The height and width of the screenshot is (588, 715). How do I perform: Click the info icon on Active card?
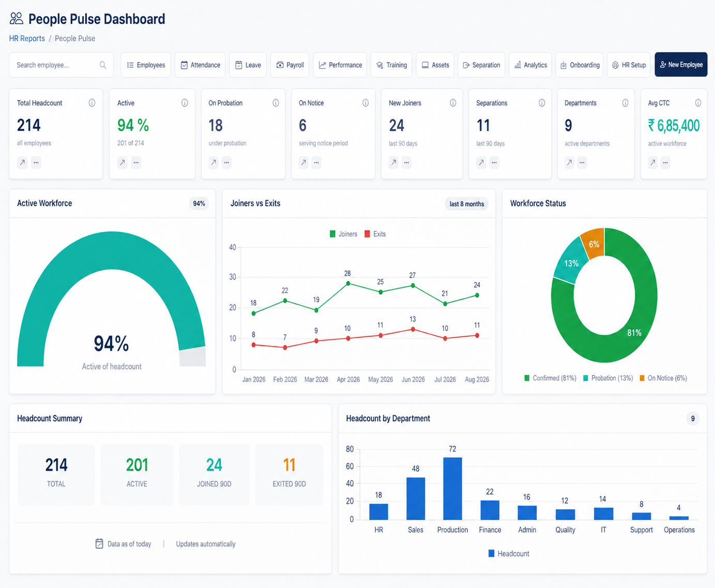click(185, 103)
